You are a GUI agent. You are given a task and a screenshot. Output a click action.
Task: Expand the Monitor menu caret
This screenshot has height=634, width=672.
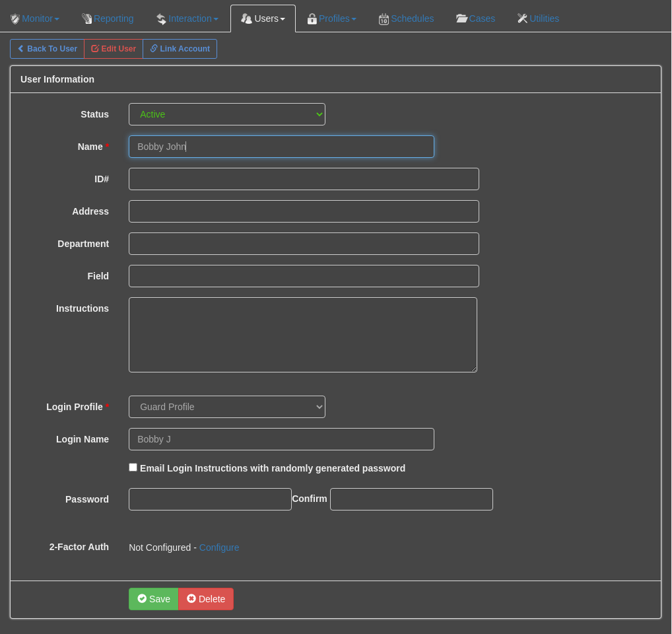tap(57, 19)
